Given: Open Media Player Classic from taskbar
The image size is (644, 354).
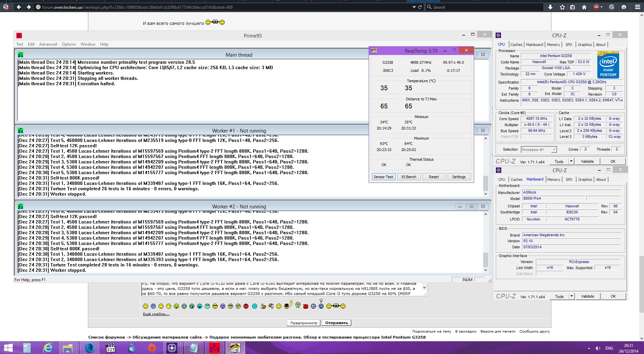Looking at the screenshot, I should 110,348.
